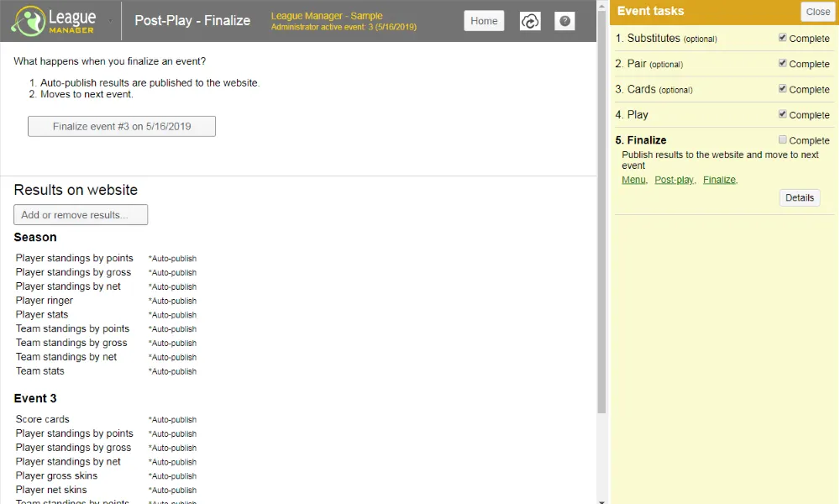Uncheck Play Complete checkbox
840x504 pixels.
(x=783, y=114)
